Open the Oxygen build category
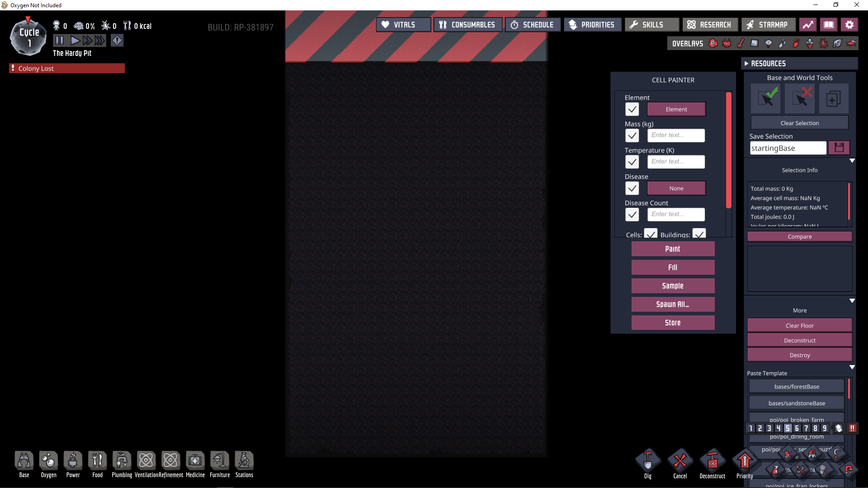868x488 pixels. [x=48, y=461]
